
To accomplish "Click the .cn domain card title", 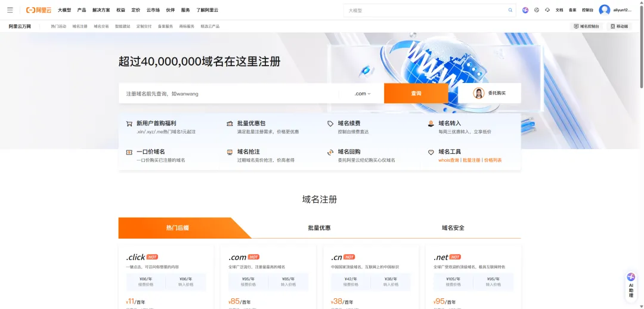I will tap(336, 257).
